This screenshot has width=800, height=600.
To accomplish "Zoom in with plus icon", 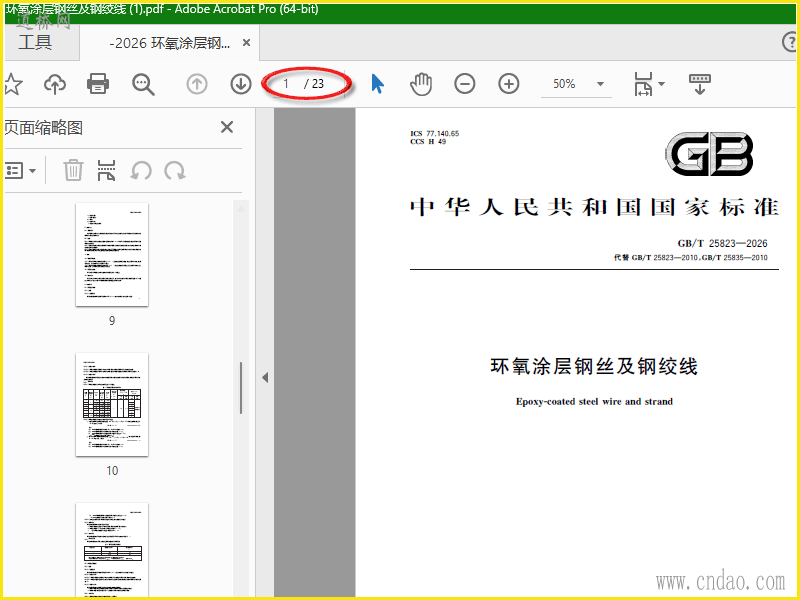I will [509, 84].
